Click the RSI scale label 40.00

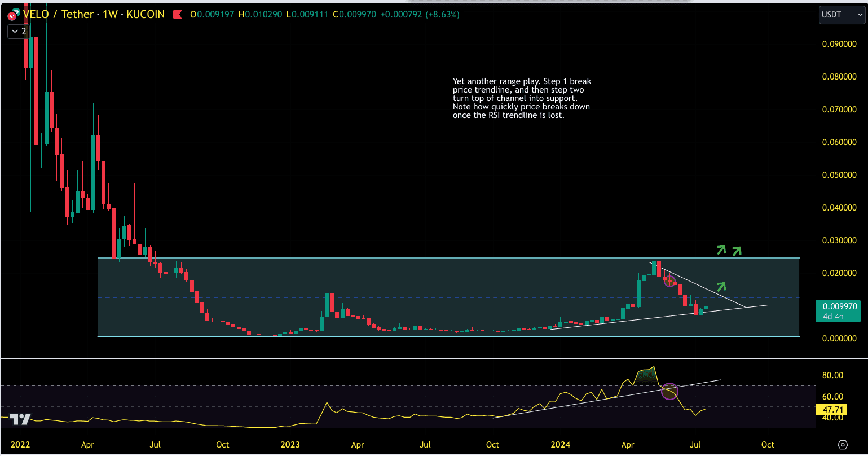click(833, 418)
